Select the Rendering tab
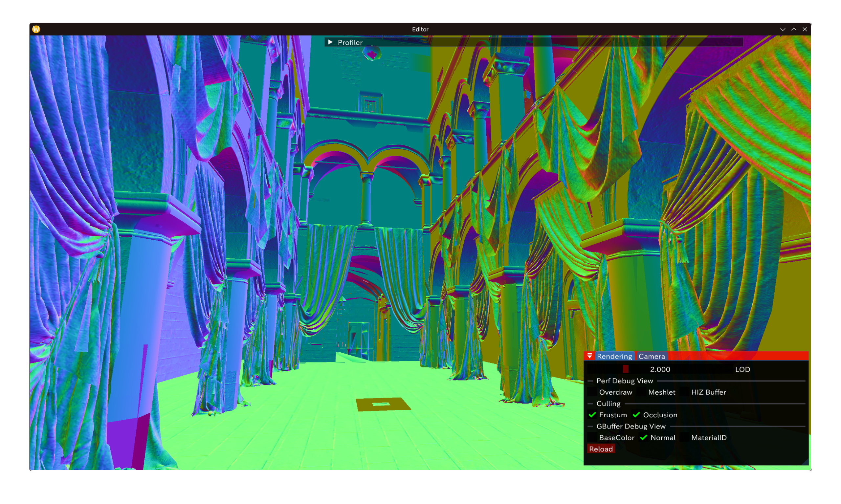Screen dimensions: 841x504 tap(614, 356)
